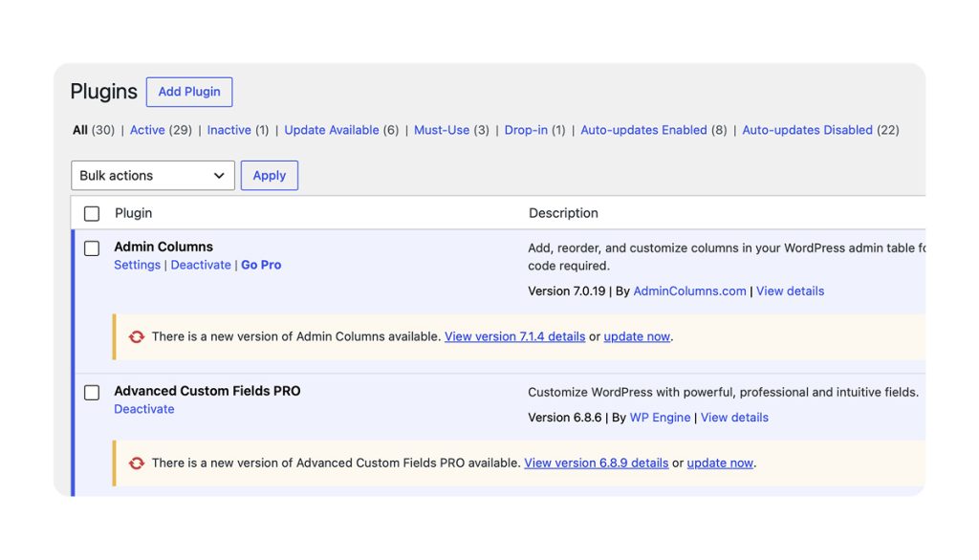
Task: View version 7.1.4 details link
Action: coord(515,336)
